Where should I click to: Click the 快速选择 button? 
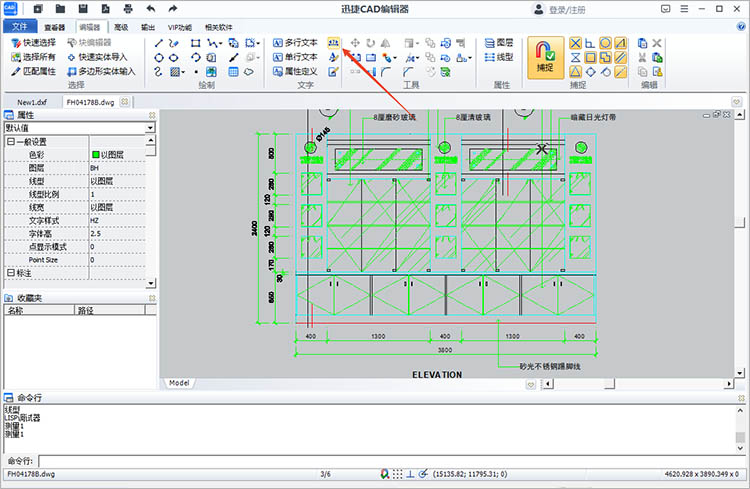33,43
